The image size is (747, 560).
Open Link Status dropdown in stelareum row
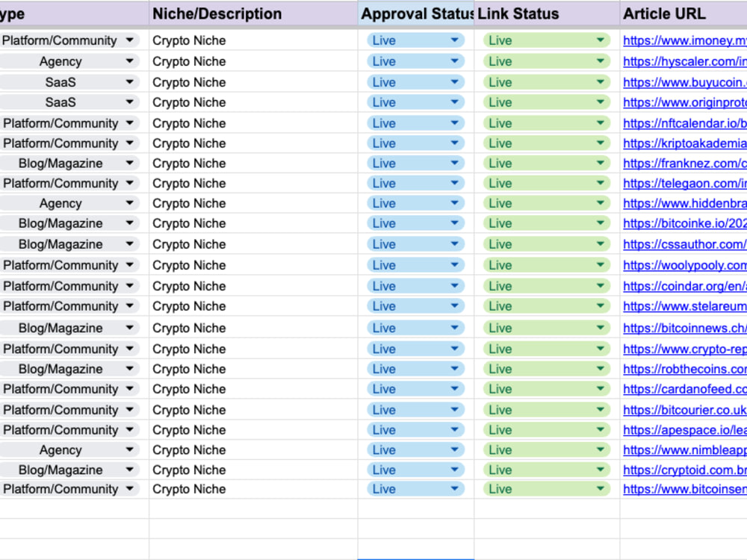601,306
